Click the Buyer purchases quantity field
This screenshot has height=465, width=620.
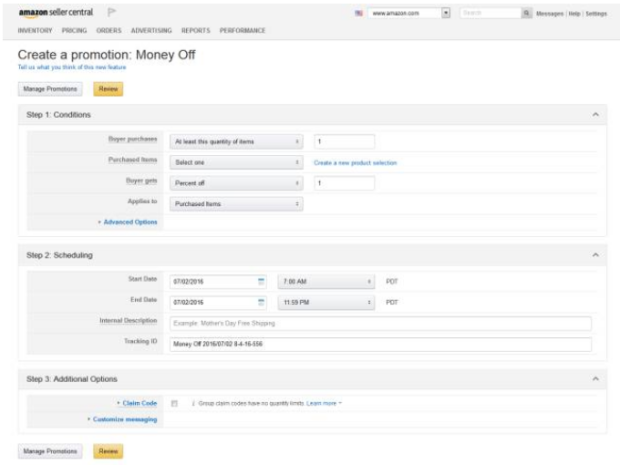coord(344,142)
